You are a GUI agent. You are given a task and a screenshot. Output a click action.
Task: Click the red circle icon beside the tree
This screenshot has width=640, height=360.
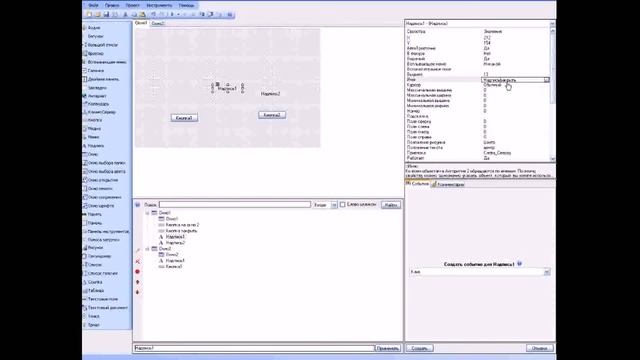click(x=138, y=271)
